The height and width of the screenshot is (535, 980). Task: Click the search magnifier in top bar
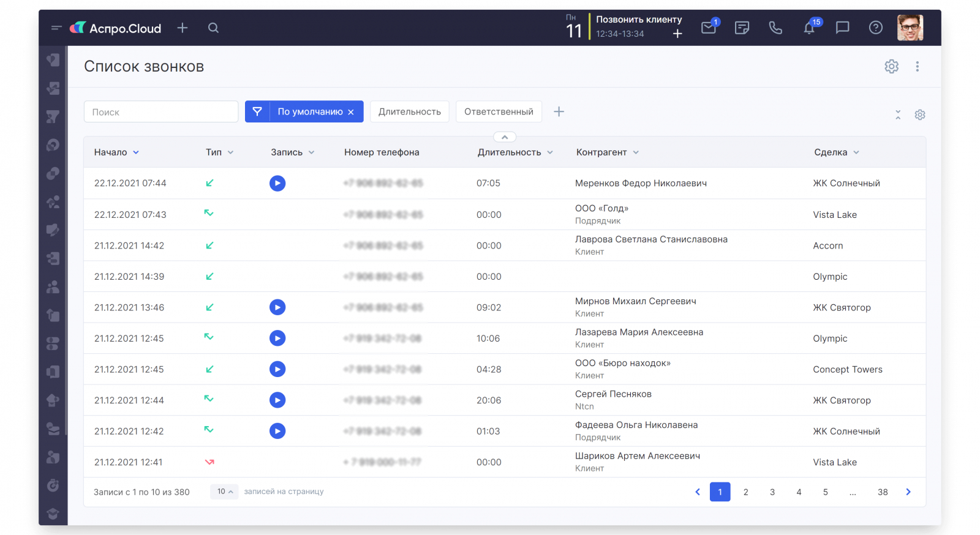213,28
